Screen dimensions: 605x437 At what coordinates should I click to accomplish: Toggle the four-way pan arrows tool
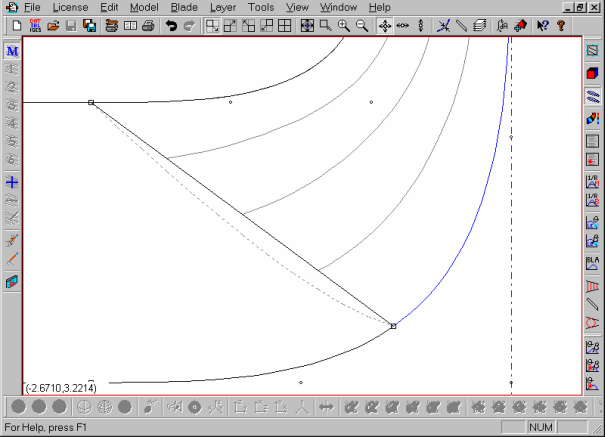[385, 26]
